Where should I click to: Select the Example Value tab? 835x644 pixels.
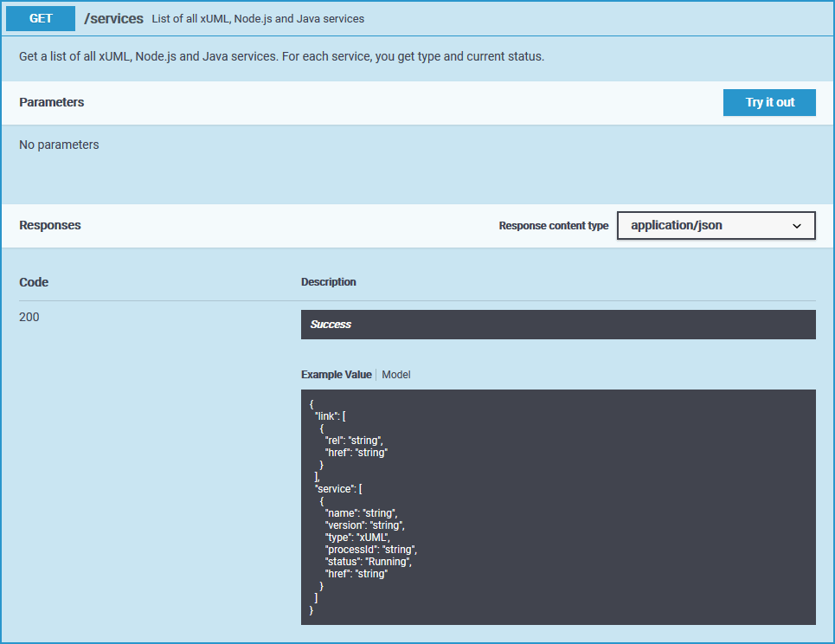pyautogui.click(x=336, y=375)
